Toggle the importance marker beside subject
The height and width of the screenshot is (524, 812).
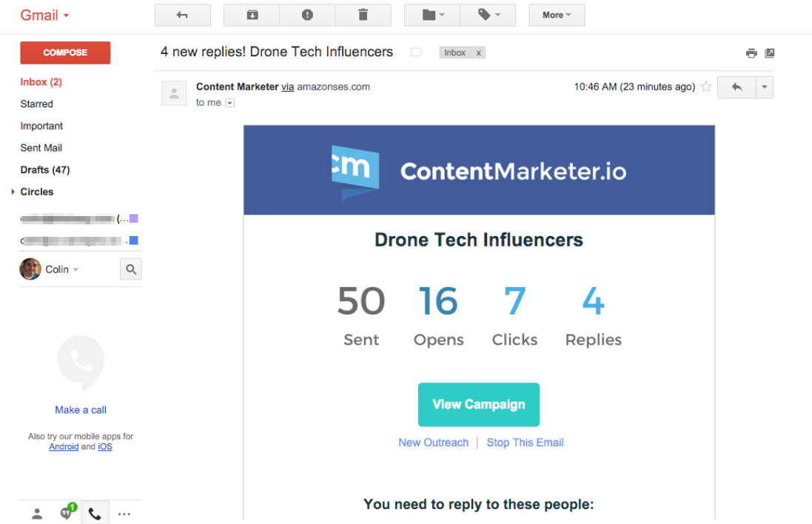click(x=416, y=53)
